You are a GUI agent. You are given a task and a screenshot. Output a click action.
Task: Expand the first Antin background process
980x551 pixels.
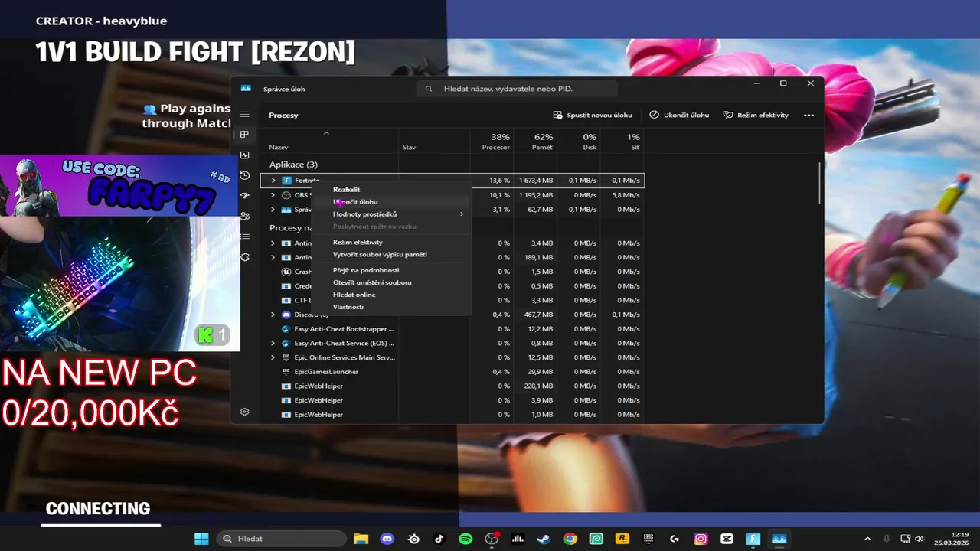click(x=273, y=243)
